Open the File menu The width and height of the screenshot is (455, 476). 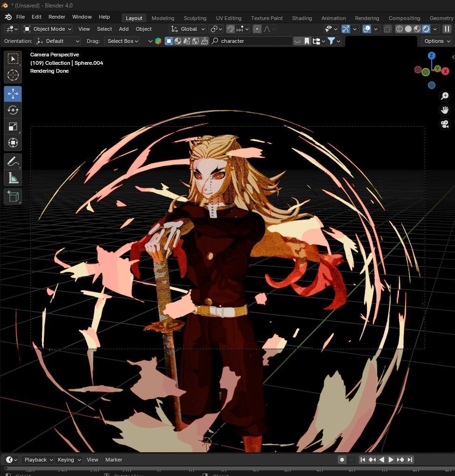click(21, 17)
